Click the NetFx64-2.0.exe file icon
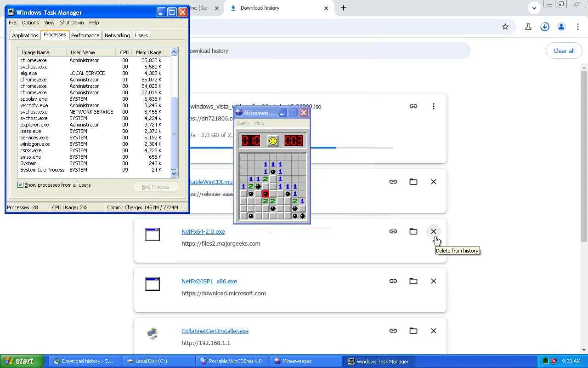The width and height of the screenshot is (588, 368). [153, 234]
